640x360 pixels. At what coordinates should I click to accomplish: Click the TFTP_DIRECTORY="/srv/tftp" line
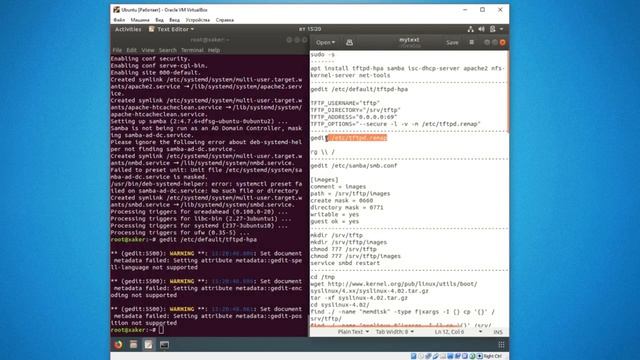[356, 110]
